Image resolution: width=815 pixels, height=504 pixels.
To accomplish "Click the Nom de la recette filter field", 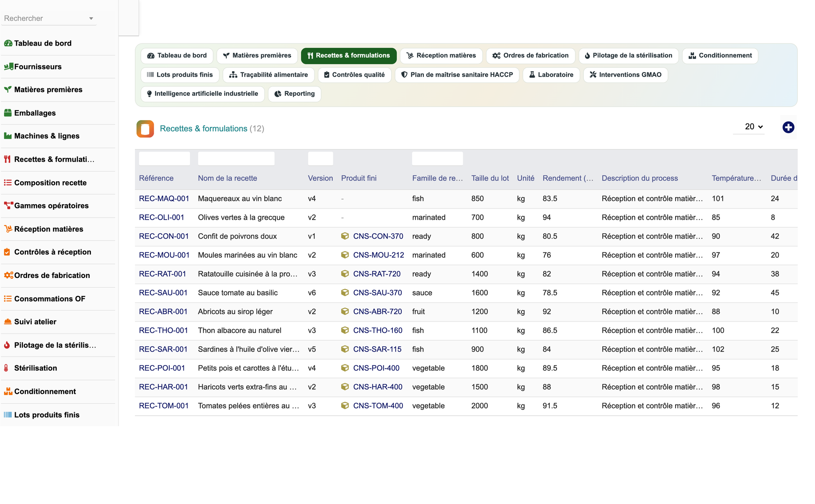I will tap(236, 159).
